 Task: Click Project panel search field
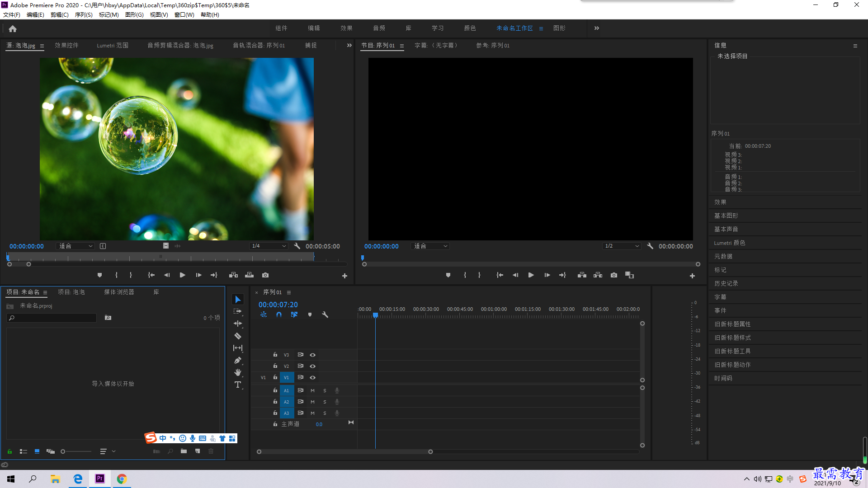point(52,318)
